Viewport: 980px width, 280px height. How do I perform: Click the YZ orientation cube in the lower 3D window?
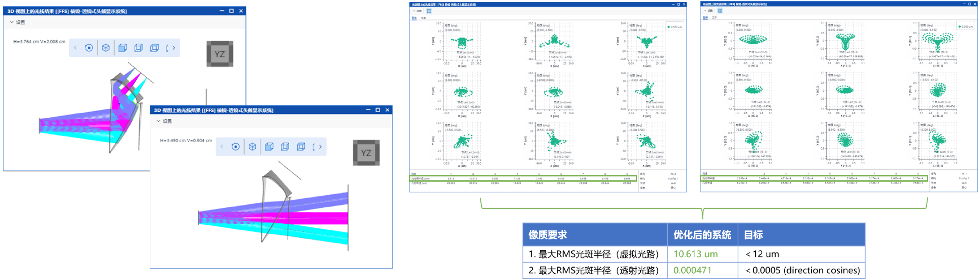point(366,153)
